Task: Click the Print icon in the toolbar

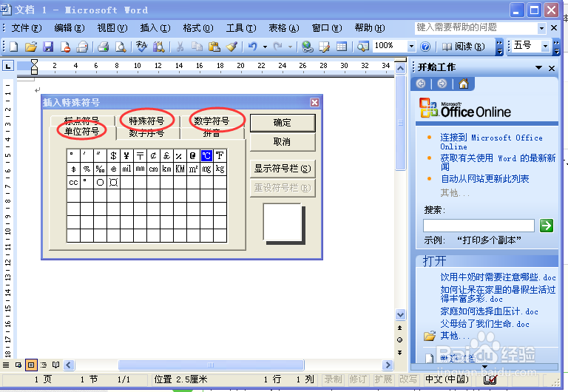Action: [103, 47]
